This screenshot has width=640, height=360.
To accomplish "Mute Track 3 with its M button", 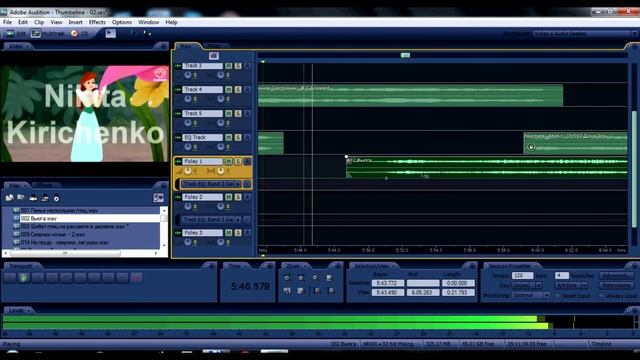I will tap(229, 66).
